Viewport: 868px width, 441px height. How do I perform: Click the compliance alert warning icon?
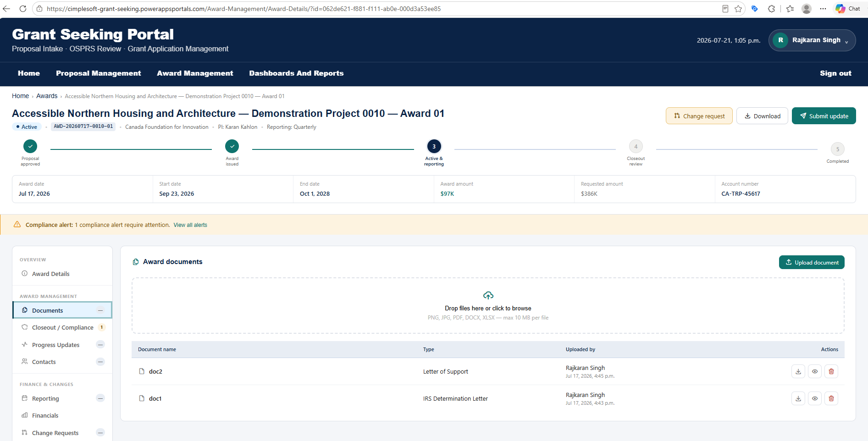click(17, 224)
